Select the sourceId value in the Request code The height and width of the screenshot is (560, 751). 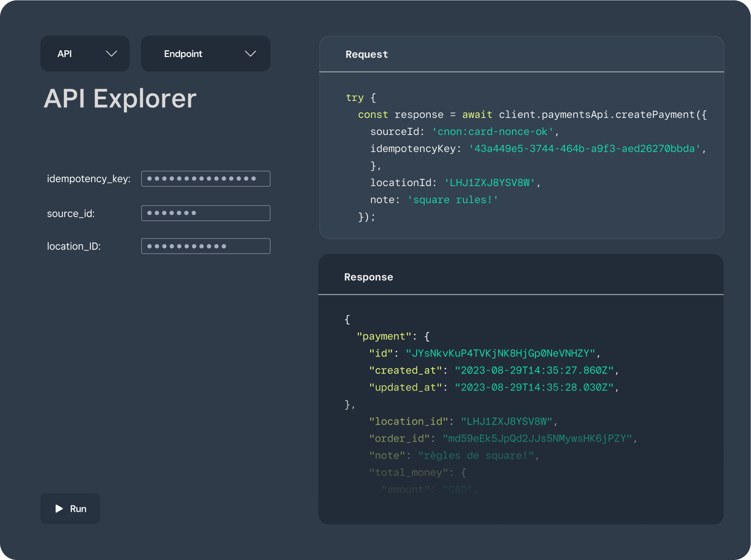[x=494, y=132]
